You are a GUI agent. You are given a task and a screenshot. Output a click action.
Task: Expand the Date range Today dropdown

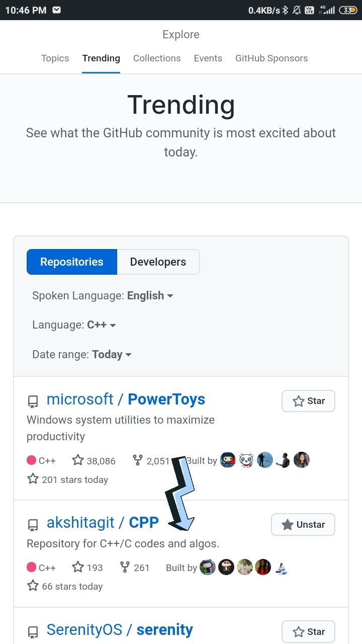coord(82,354)
